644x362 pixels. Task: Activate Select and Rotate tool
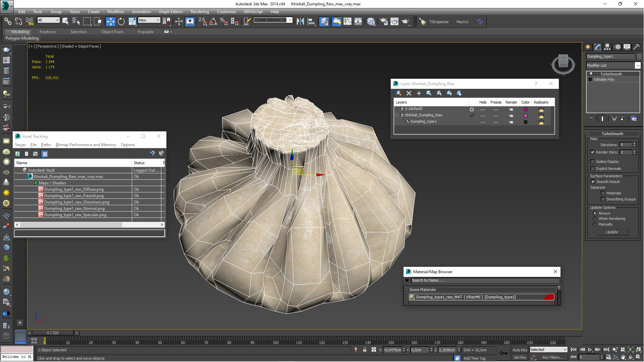point(121,21)
